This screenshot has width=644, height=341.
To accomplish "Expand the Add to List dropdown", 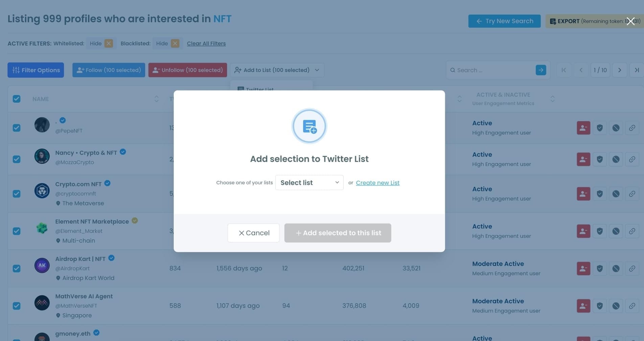I will click(317, 70).
